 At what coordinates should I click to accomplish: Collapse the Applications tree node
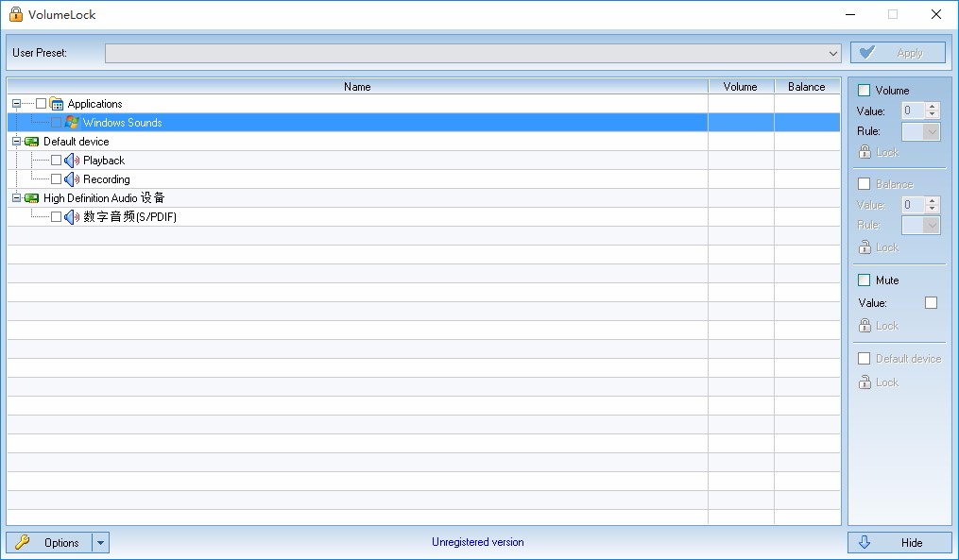click(16, 104)
